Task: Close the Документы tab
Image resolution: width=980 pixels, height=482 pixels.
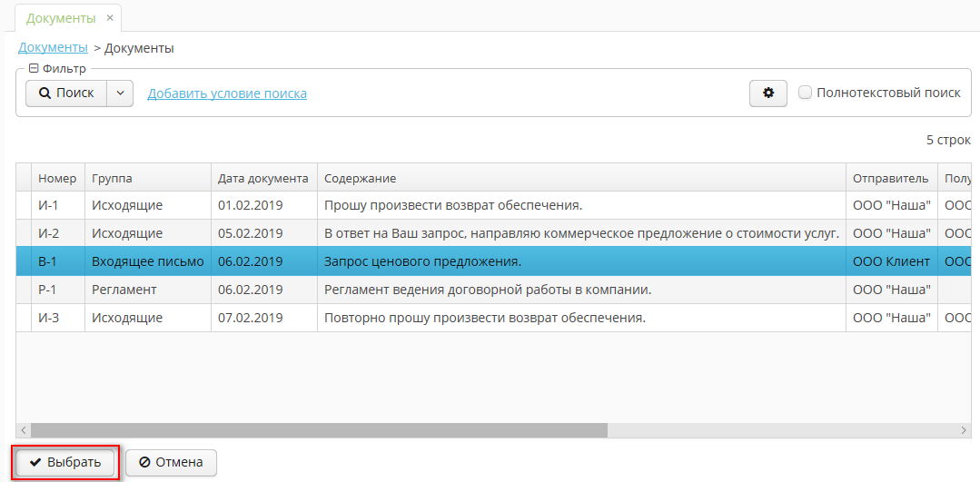Action: (x=110, y=18)
